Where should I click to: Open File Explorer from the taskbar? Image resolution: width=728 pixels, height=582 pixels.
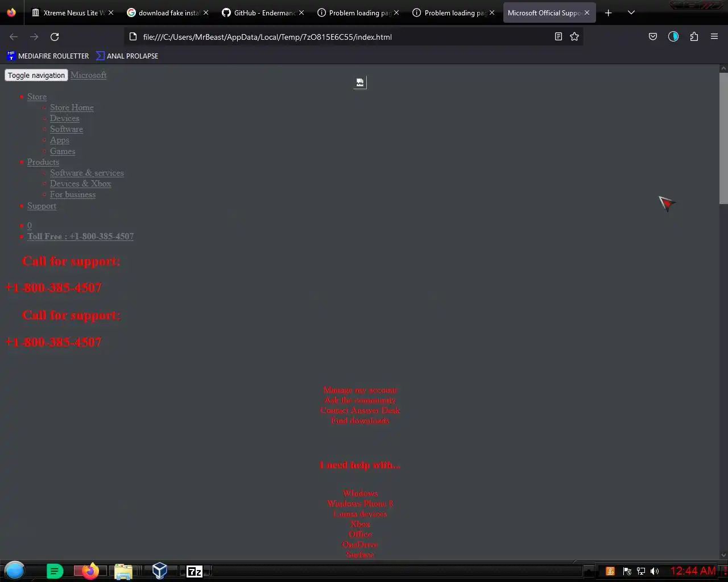(123, 571)
